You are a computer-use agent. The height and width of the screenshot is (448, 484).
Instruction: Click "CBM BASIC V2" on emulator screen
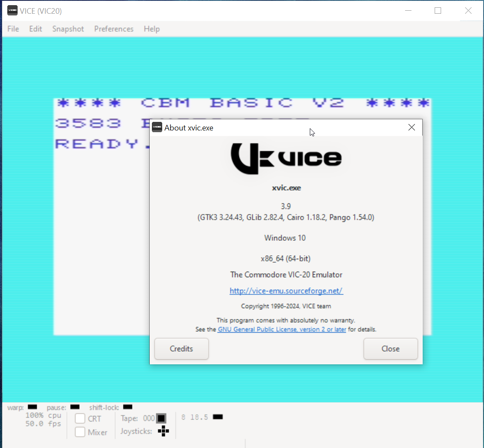[x=242, y=103]
